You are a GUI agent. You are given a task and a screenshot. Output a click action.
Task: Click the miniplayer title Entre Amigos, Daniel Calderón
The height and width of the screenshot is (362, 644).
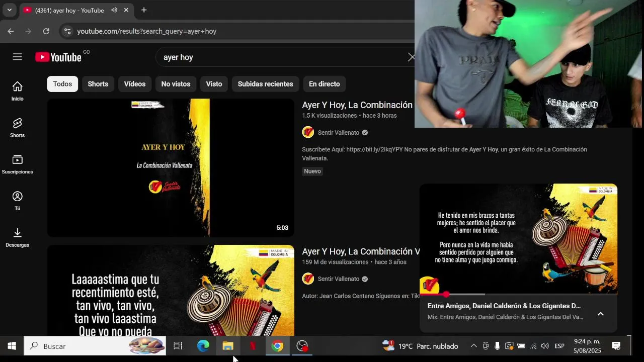coord(504,306)
